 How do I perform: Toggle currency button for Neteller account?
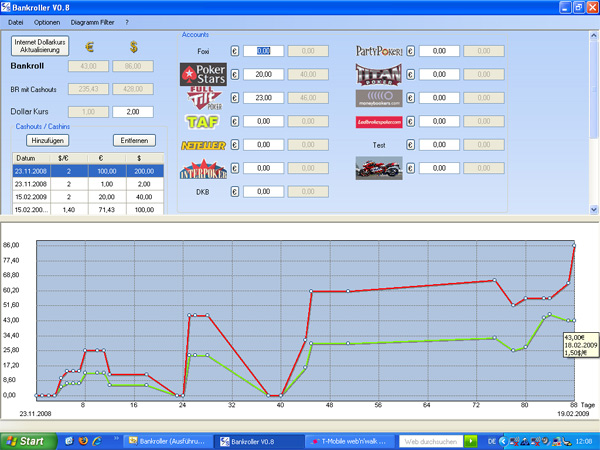(235, 145)
